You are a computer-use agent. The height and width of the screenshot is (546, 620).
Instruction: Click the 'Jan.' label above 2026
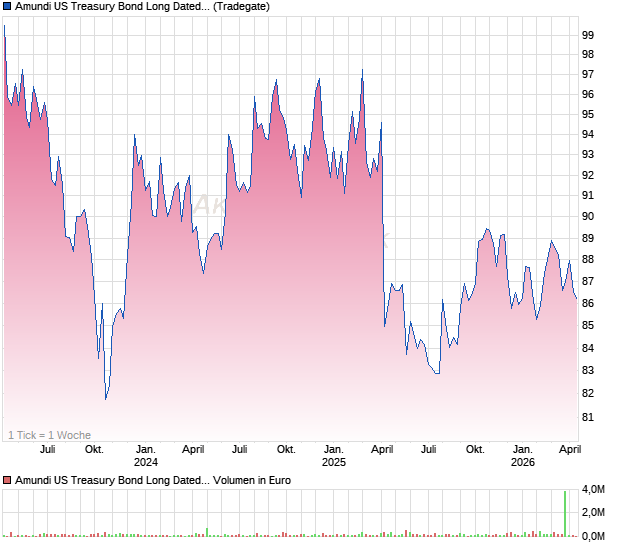523,450
